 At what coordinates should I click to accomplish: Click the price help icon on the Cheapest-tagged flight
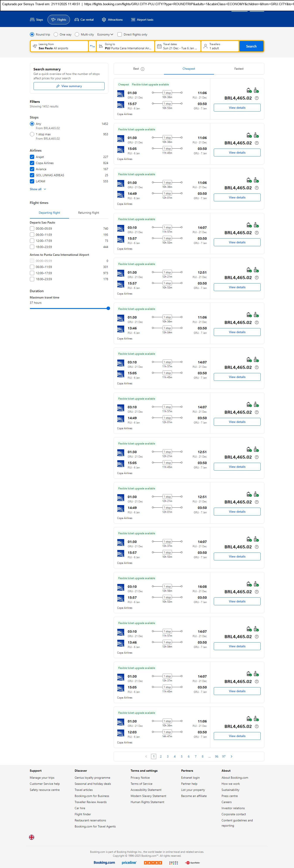tap(257, 98)
